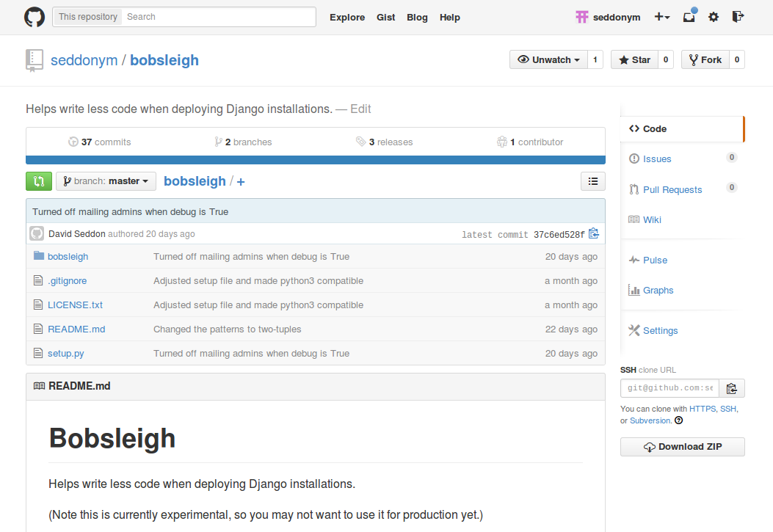Select the Code tab in sidebar
The height and width of the screenshot is (532, 773).
(x=681, y=128)
